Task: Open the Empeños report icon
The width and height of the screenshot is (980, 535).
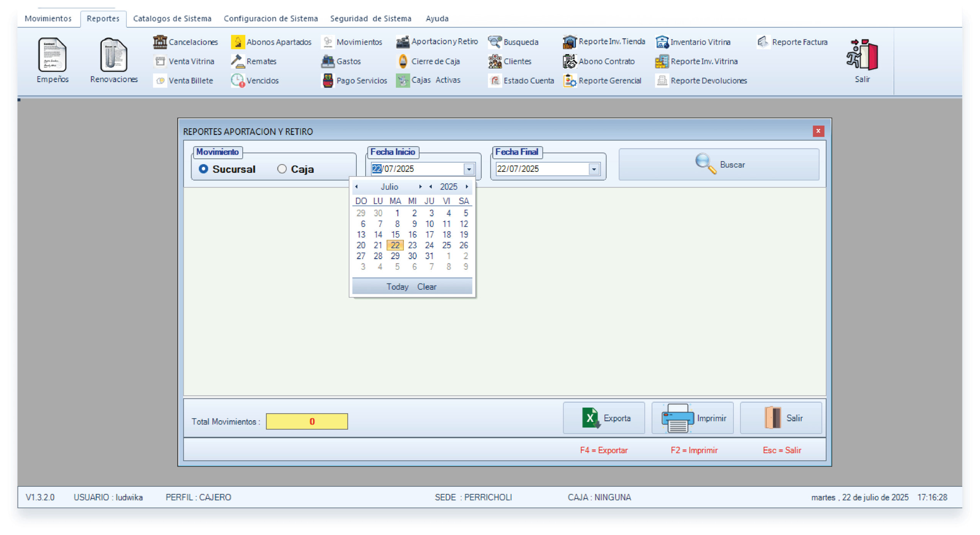Action: coord(52,55)
